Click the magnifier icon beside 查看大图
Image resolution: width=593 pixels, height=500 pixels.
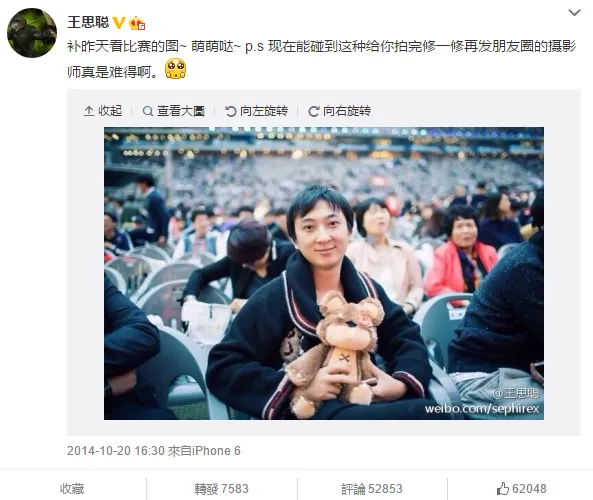point(147,111)
